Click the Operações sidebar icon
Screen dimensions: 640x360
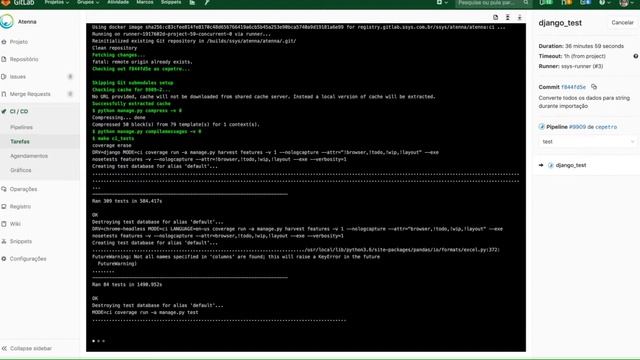(x=4, y=189)
